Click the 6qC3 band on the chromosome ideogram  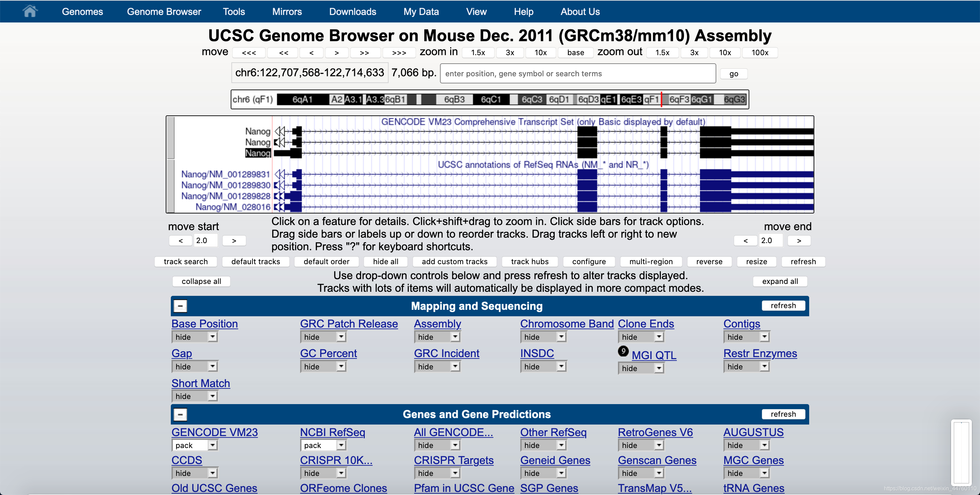[532, 100]
